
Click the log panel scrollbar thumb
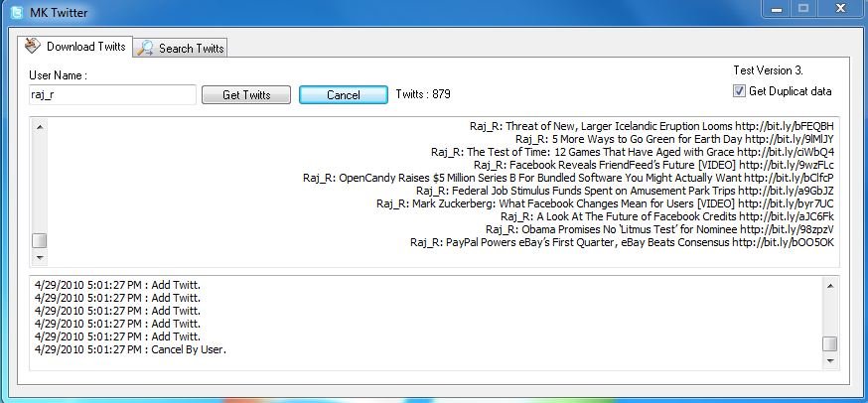[x=830, y=343]
